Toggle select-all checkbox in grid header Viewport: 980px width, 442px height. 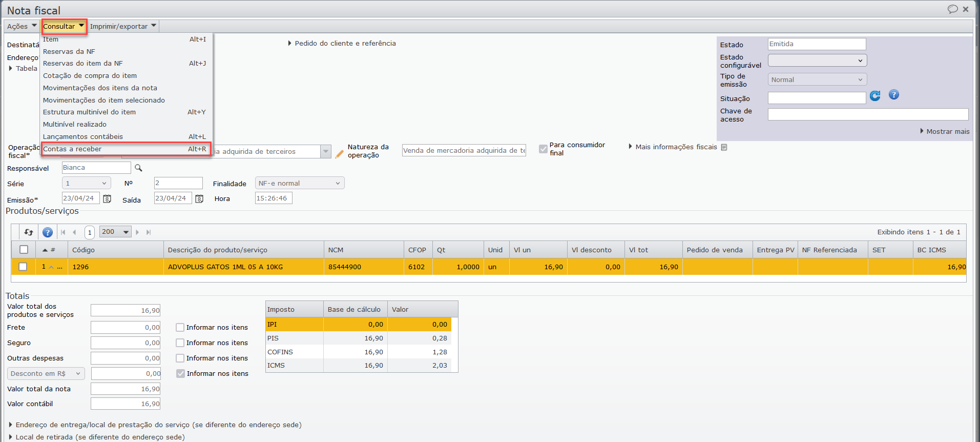click(x=24, y=250)
